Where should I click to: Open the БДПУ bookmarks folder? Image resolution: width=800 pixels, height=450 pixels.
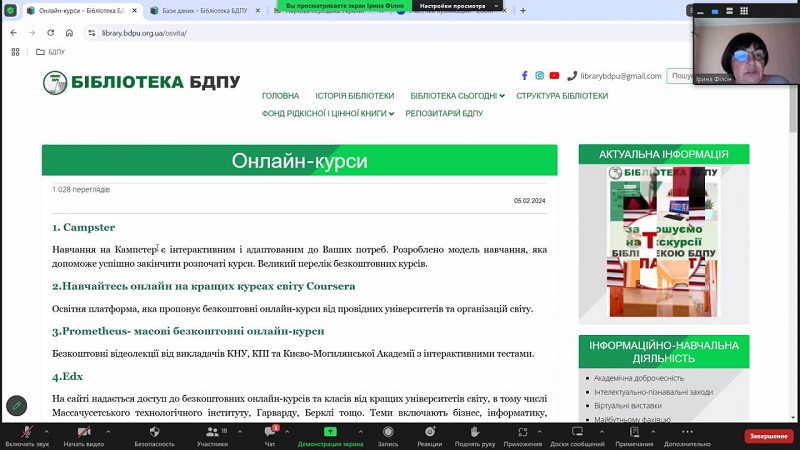(x=50, y=52)
